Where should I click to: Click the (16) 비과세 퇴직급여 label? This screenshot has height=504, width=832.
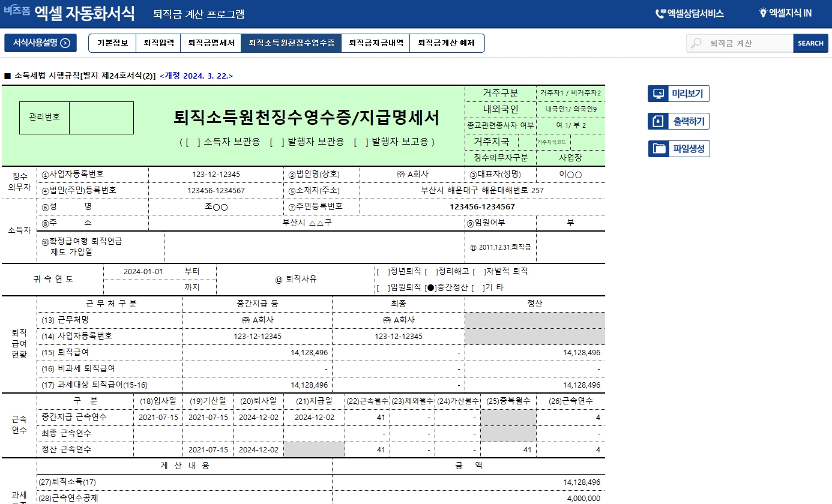(x=78, y=368)
